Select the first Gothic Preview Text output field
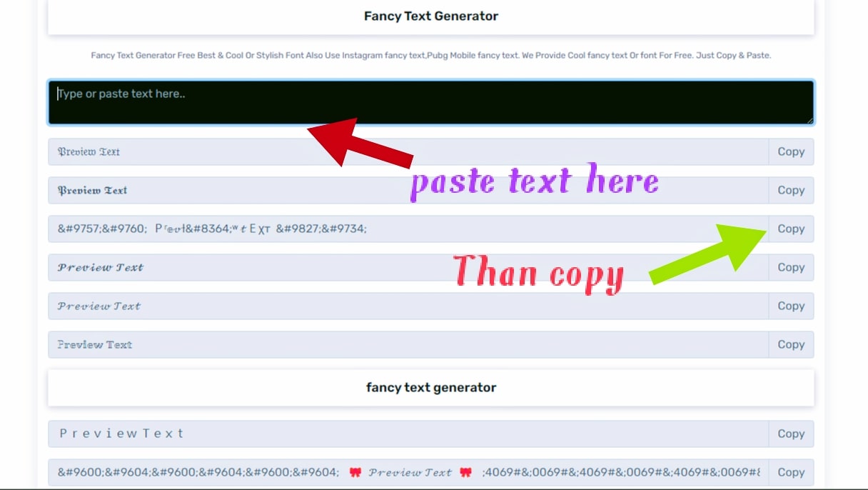Viewport: 868px width, 490px height. pos(408,151)
